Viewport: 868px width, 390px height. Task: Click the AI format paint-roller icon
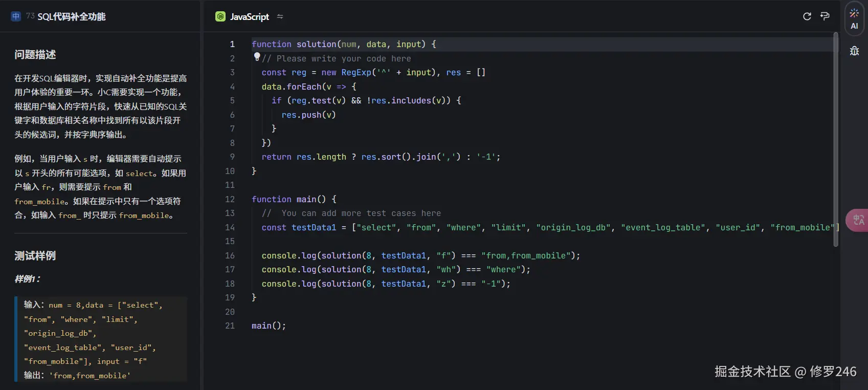[825, 16]
